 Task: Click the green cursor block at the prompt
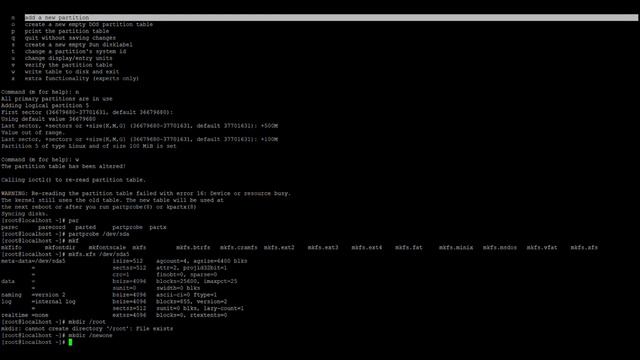click(x=70, y=342)
